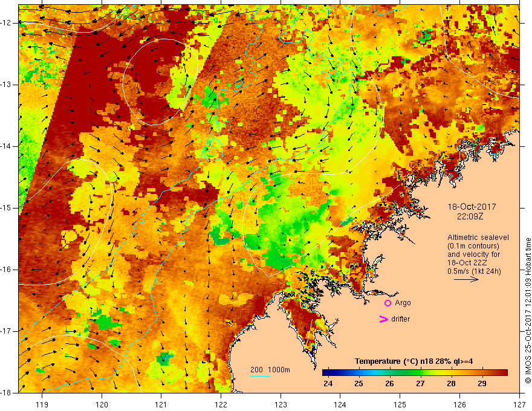Click the longitude axis label 127
Viewport: 532px width, 411px height.
519,404
